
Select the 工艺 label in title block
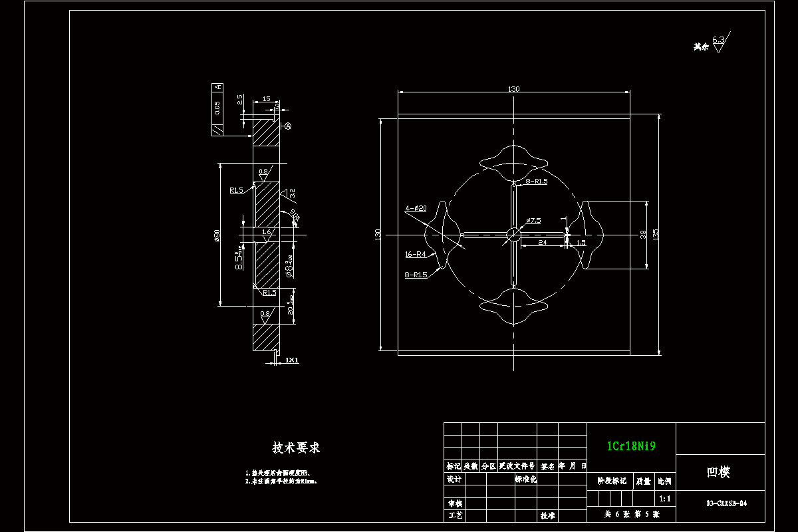(455, 515)
